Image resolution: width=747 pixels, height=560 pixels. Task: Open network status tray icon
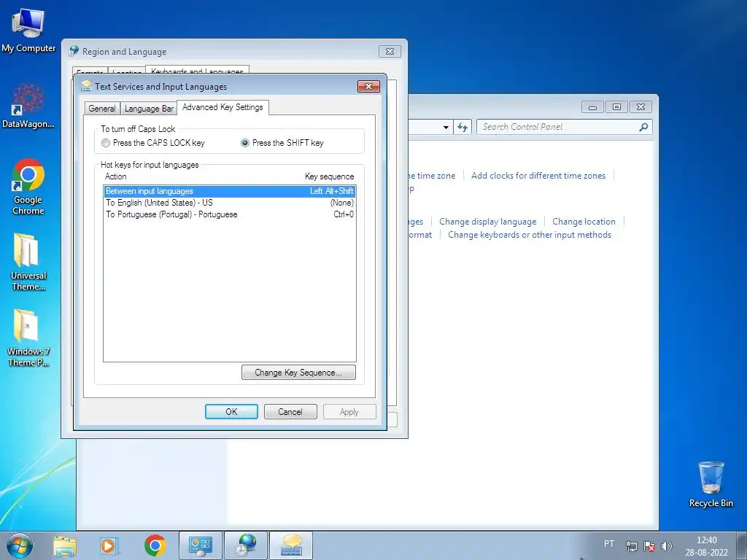[632, 546]
